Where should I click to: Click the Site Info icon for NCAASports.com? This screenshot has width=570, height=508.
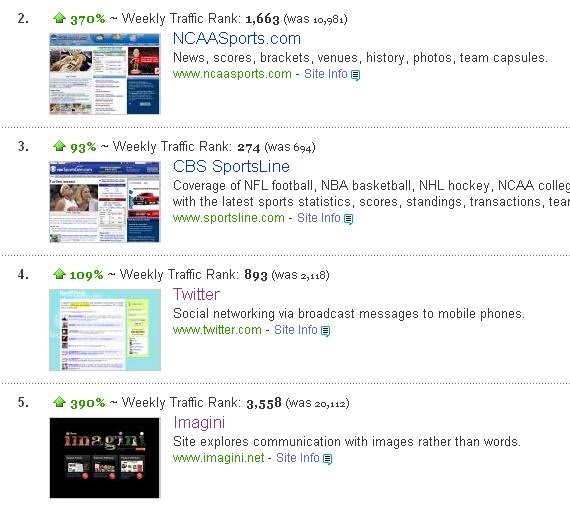356,75
